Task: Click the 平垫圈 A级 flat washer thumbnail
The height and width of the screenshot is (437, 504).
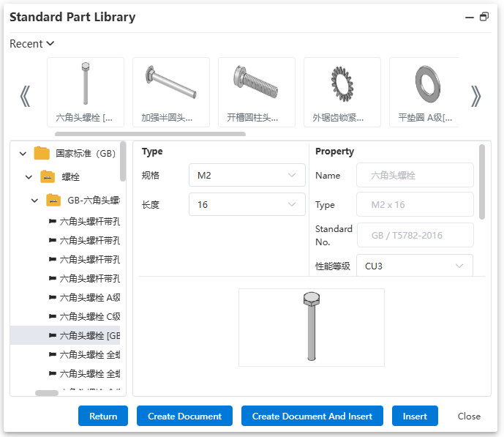Action: (424, 92)
